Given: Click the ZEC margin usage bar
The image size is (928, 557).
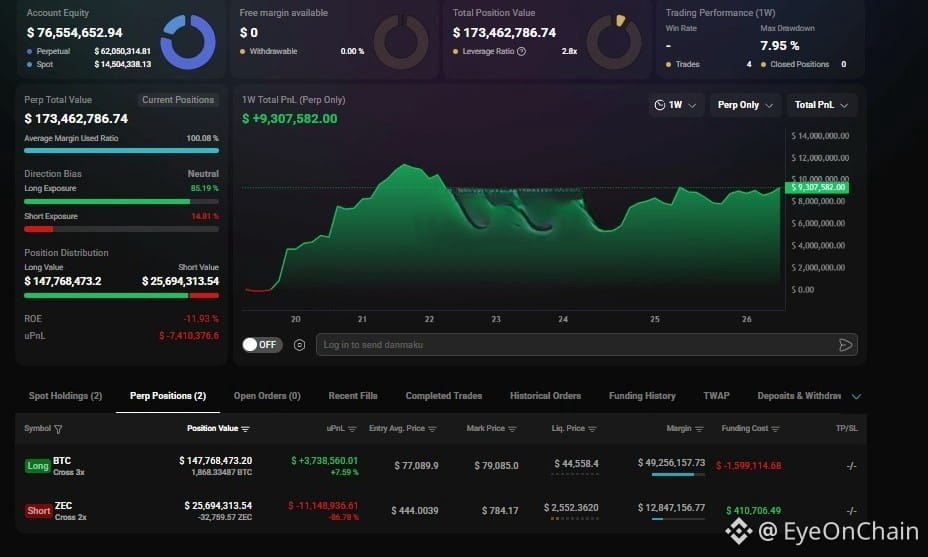Looking at the screenshot, I should click(678, 519).
